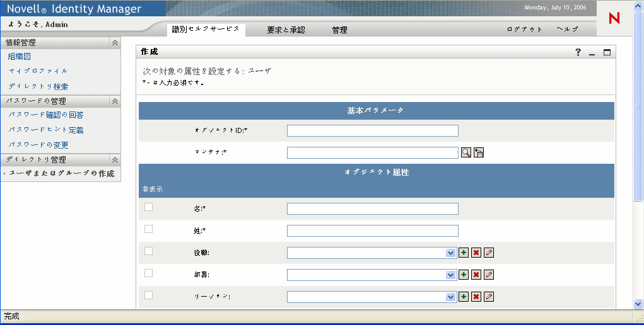
Task: Open the ディレクトリ検索 link
Action: click(x=38, y=86)
